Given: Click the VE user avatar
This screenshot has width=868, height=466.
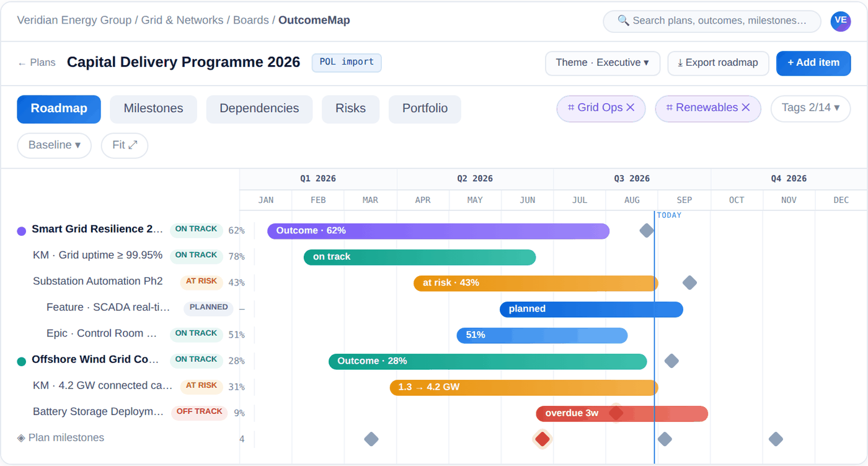Looking at the screenshot, I should (x=841, y=20).
